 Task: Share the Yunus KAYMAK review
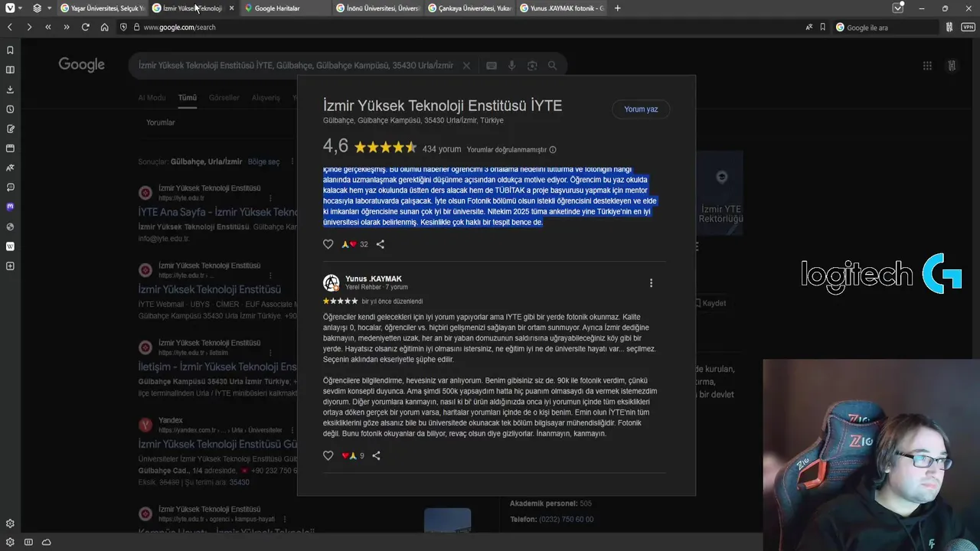pyautogui.click(x=376, y=455)
